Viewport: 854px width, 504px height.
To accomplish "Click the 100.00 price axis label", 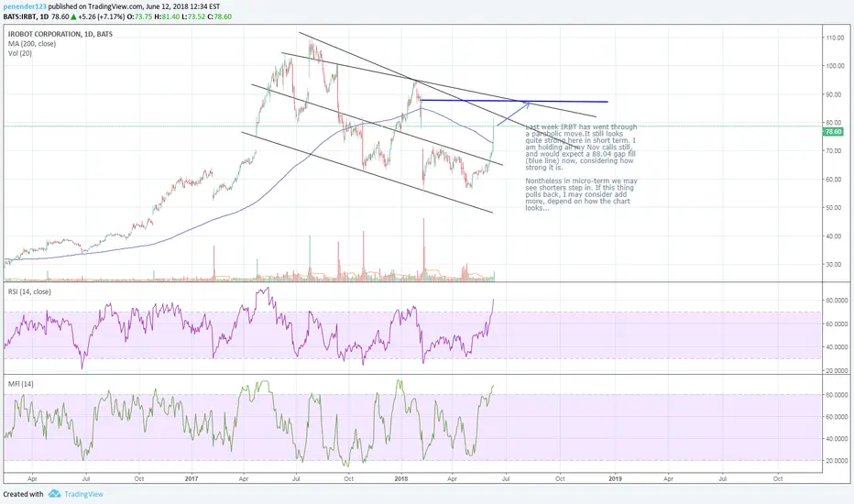I will click(x=835, y=66).
